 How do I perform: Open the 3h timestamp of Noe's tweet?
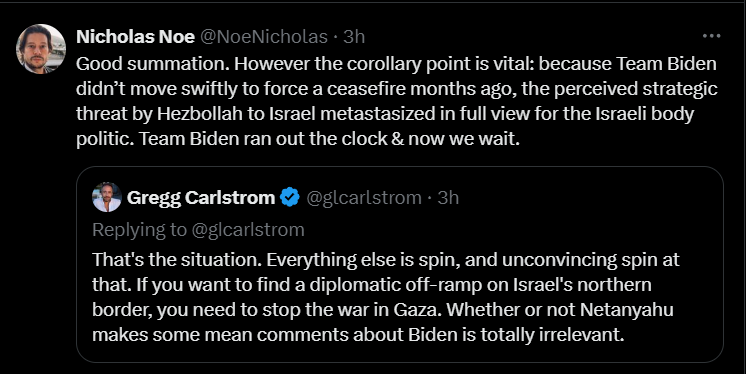(x=354, y=37)
